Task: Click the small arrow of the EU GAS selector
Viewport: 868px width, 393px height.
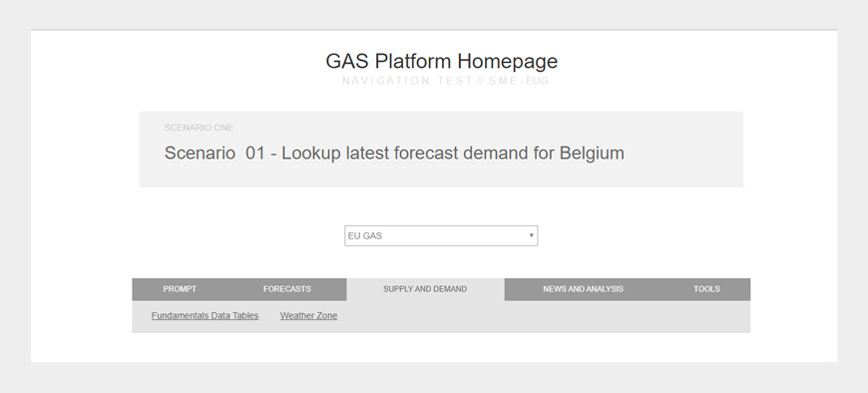Action: tap(531, 235)
